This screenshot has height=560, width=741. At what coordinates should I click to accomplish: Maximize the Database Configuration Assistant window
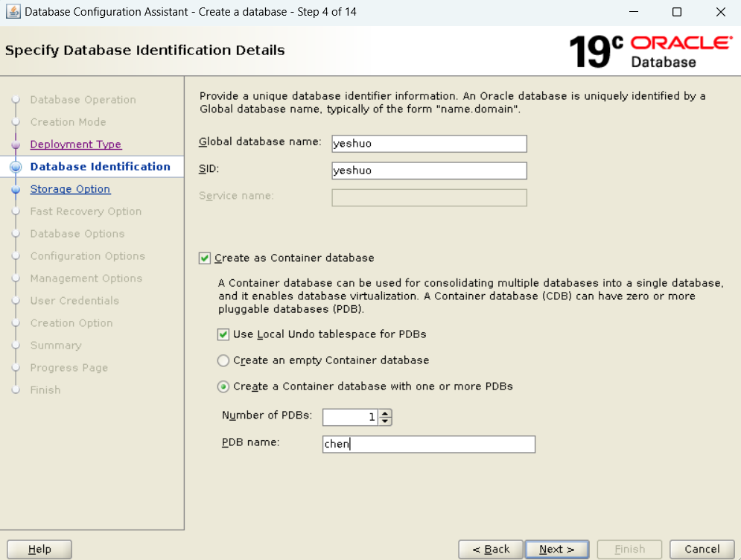pos(677,12)
